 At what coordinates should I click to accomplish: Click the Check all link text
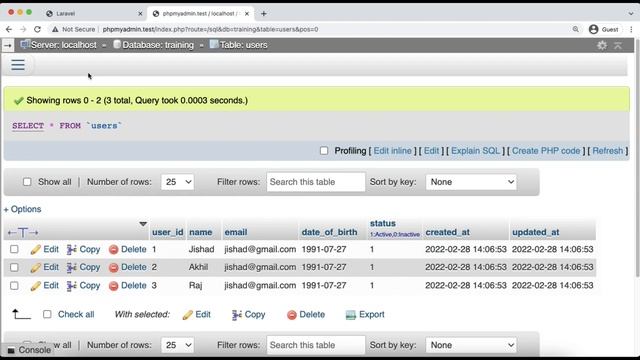pos(76,314)
